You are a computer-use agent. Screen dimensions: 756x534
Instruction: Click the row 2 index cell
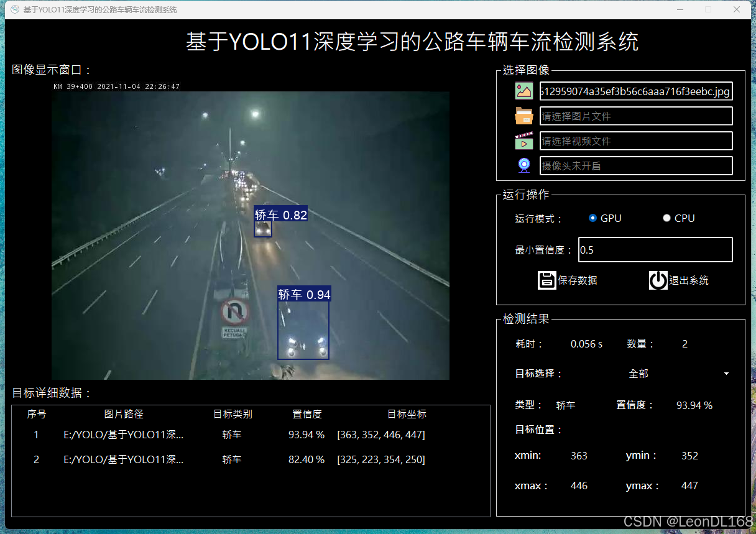tap(37, 459)
